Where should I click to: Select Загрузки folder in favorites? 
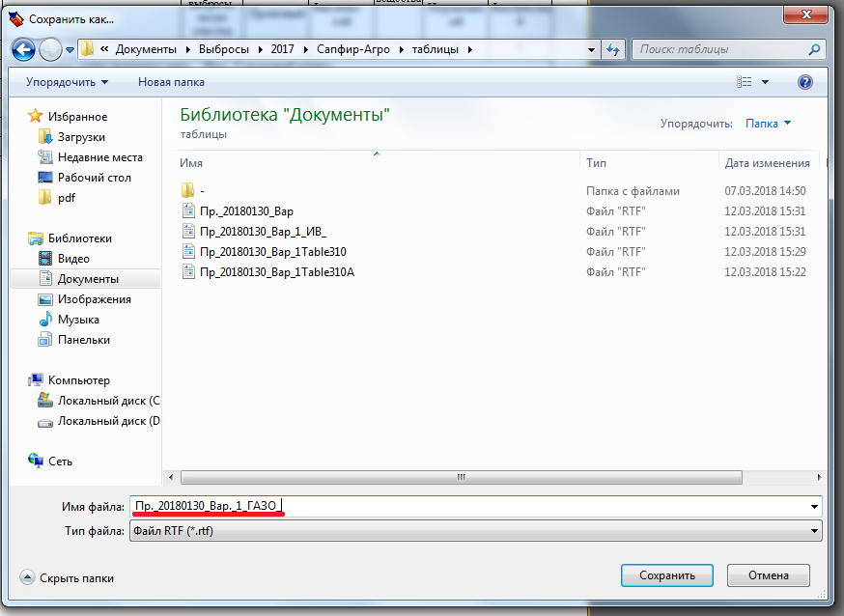[81, 137]
